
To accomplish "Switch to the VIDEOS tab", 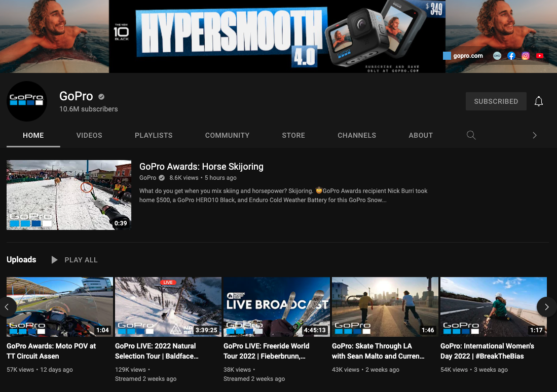I will 89,135.
